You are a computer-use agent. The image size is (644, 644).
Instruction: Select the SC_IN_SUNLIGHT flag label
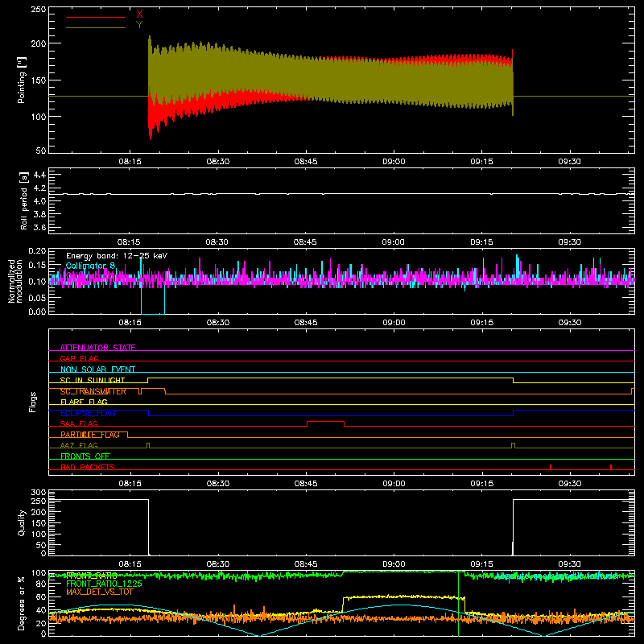[93, 380]
